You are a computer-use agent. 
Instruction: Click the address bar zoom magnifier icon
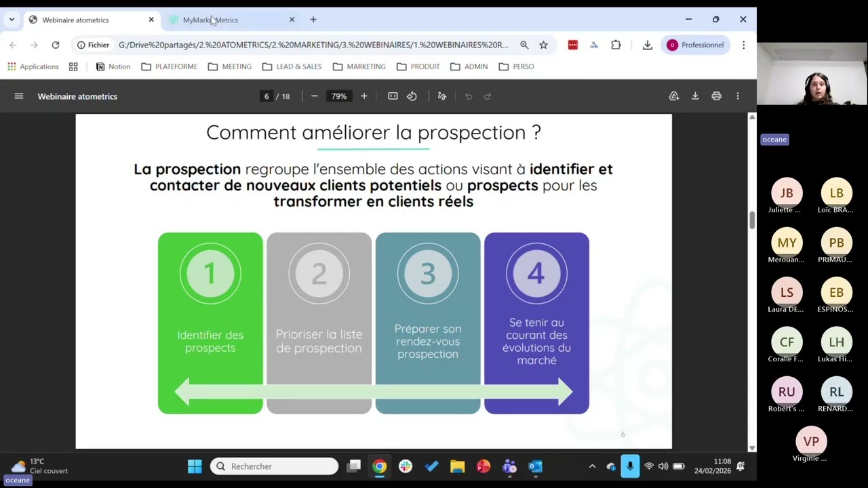tap(524, 45)
